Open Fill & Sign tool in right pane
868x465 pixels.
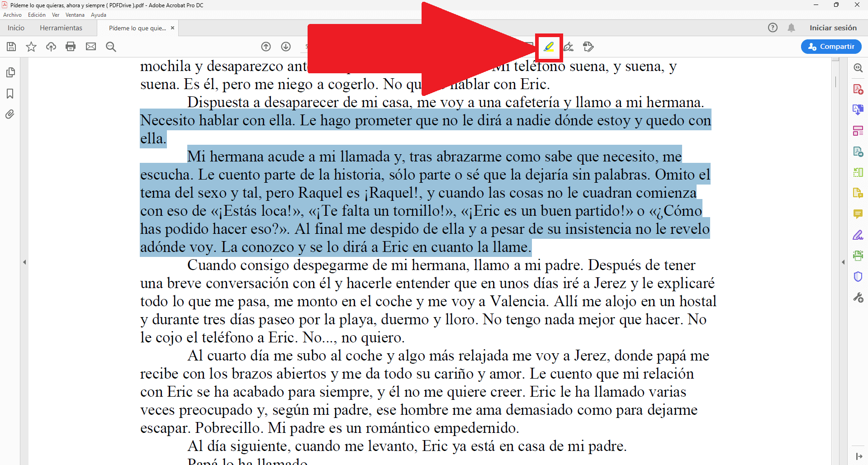coord(858,235)
